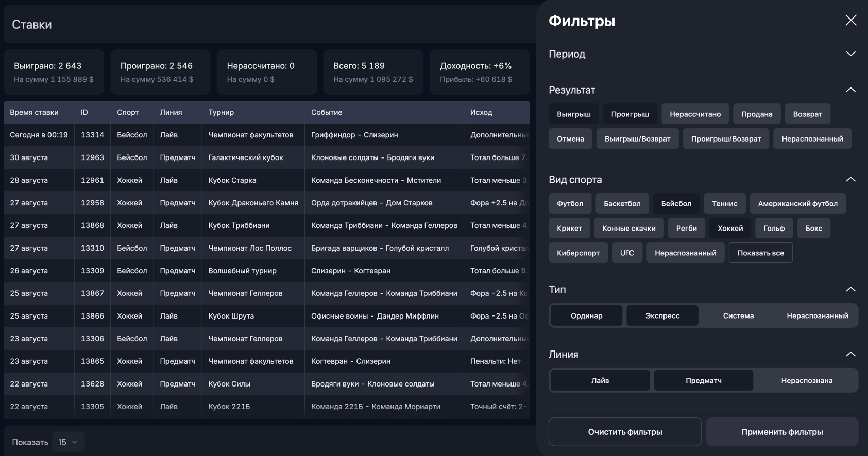Collapse the Линия filter section
Viewport: 868px width, 456px height.
(850, 355)
